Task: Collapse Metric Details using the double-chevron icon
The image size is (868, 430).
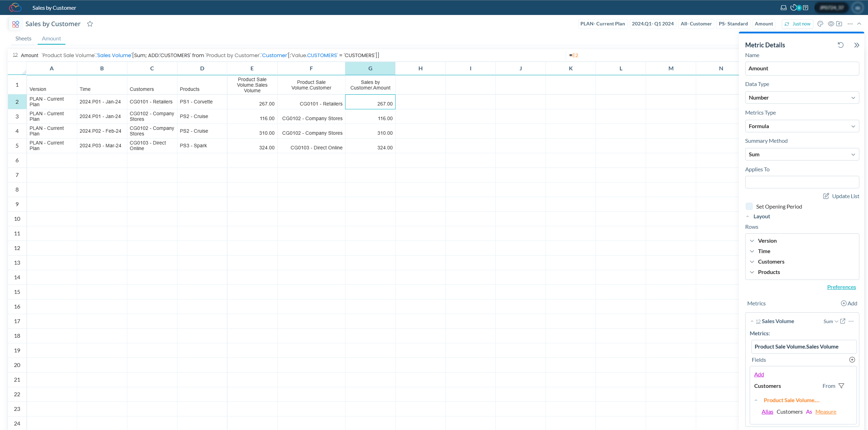Action: pyautogui.click(x=857, y=45)
